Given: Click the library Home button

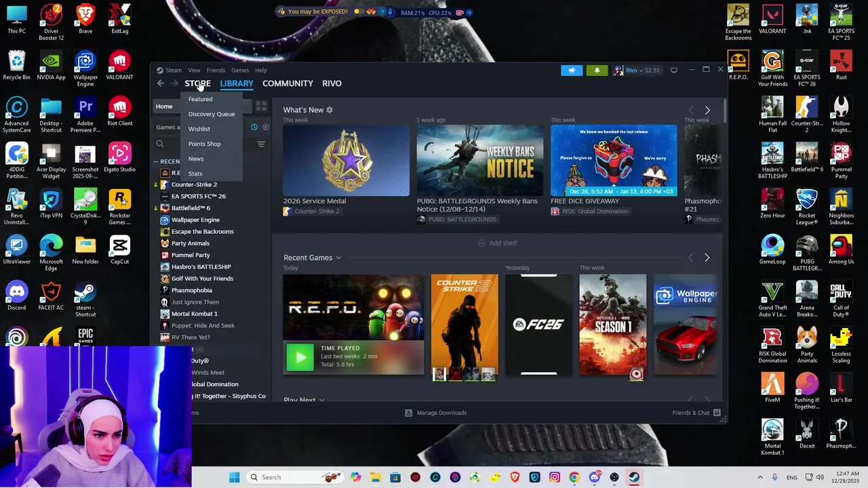Looking at the screenshot, I should [x=164, y=106].
